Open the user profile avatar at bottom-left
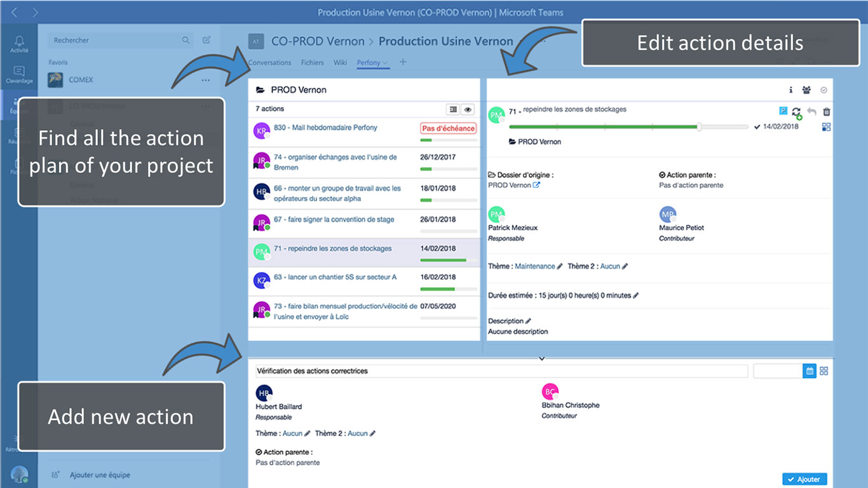868x488 pixels. pos(19,475)
